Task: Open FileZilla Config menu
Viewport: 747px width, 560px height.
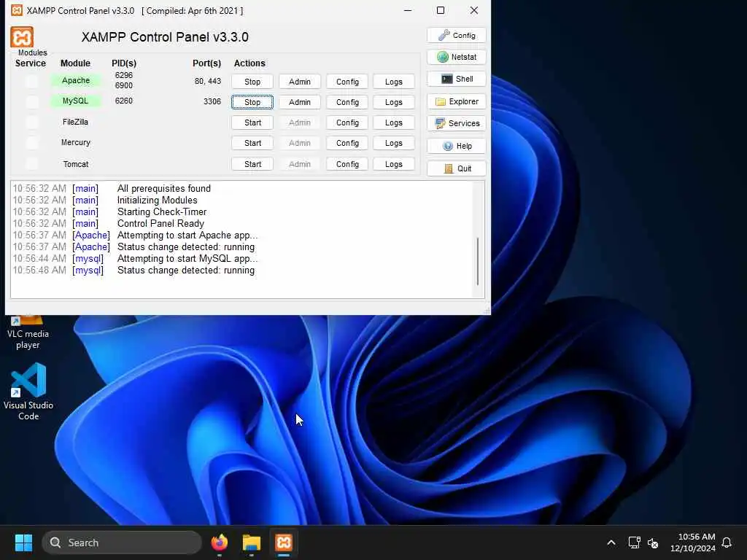Action: (x=347, y=122)
